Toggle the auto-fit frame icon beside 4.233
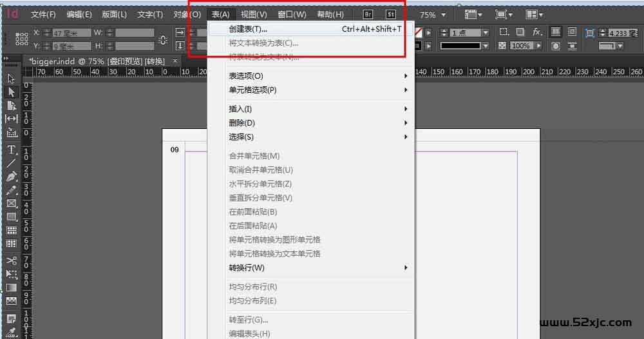Viewport: 644px width, 339px height. [589, 33]
